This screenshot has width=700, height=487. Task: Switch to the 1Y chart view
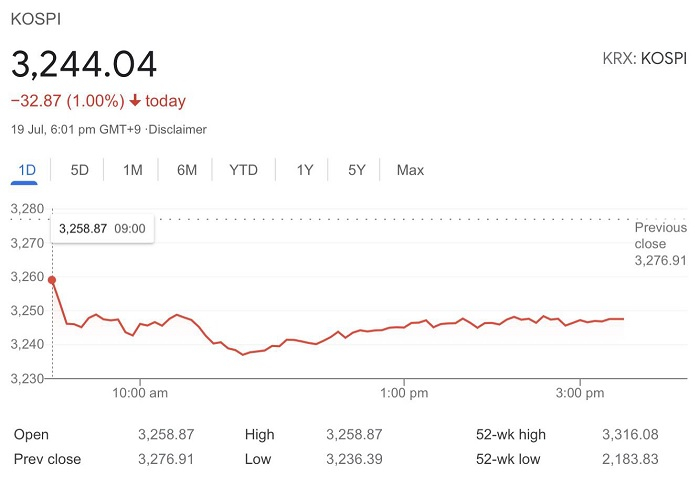[305, 170]
